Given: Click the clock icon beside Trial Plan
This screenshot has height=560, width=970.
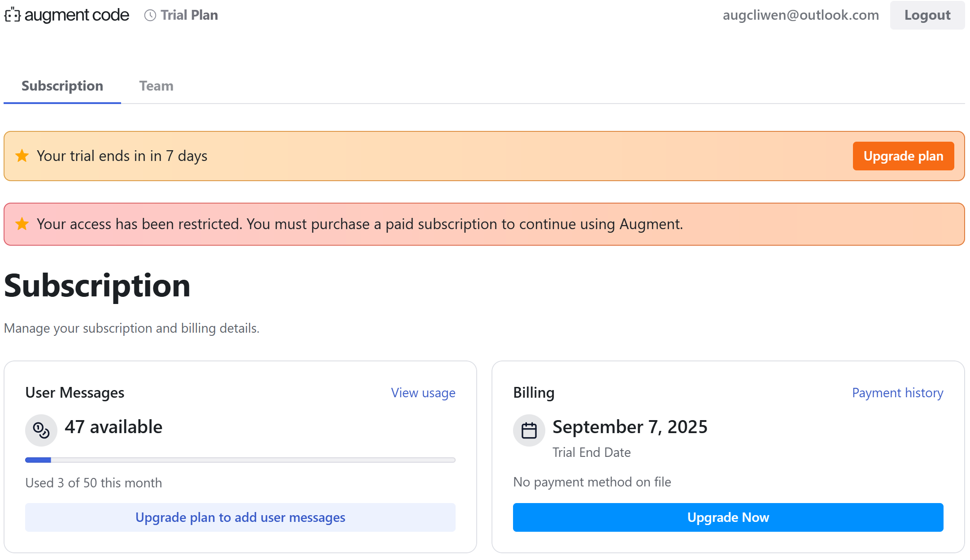Looking at the screenshot, I should click(x=150, y=15).
